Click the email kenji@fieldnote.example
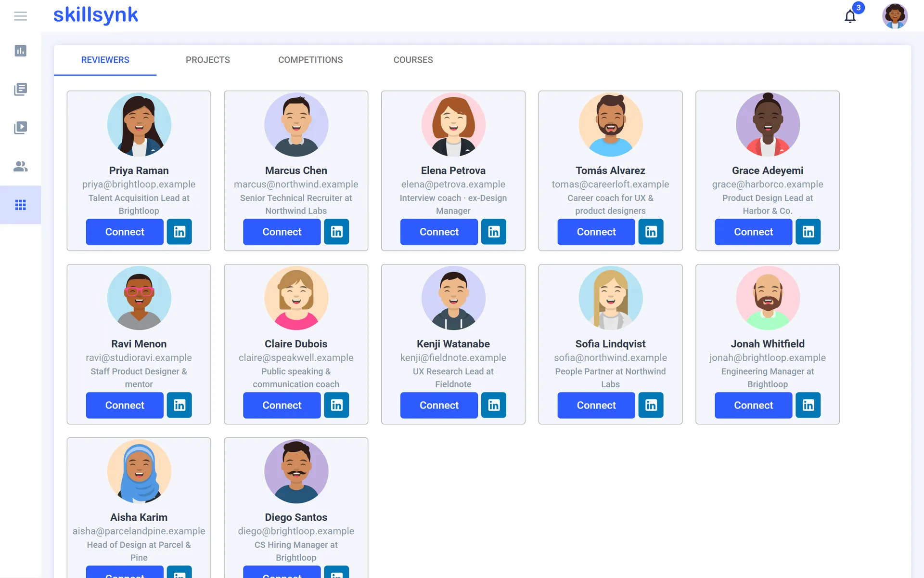Viewport: 924px width, 578px height. coord(453,357)
